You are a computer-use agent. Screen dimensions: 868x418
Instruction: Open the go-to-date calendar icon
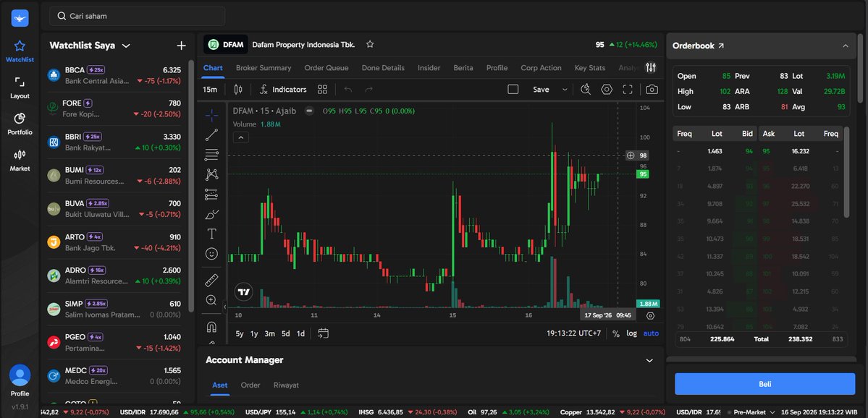(x=324, y=333)
